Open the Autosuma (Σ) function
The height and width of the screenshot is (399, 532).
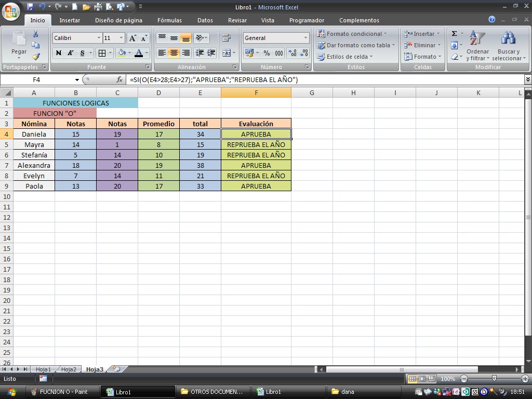click(x=453, y=34)
